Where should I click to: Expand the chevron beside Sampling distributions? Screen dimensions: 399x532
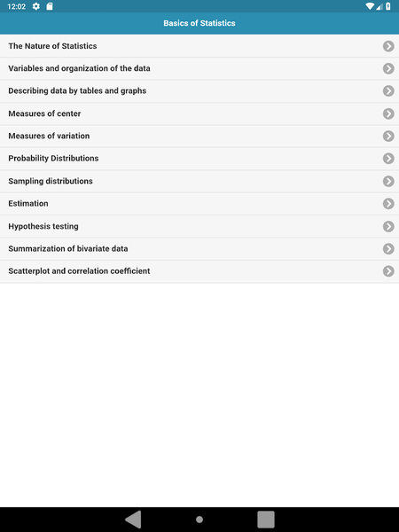(x=388, y=181)
